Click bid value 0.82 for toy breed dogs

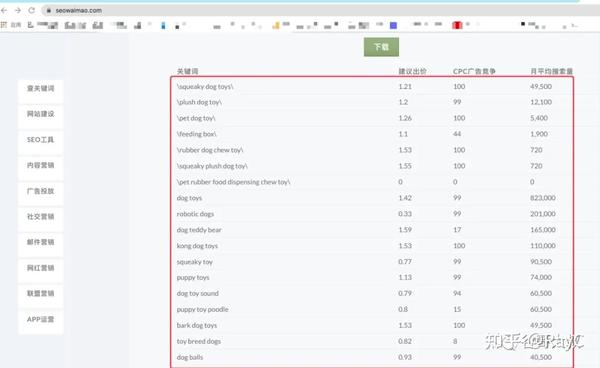click(x=405, y=341)
